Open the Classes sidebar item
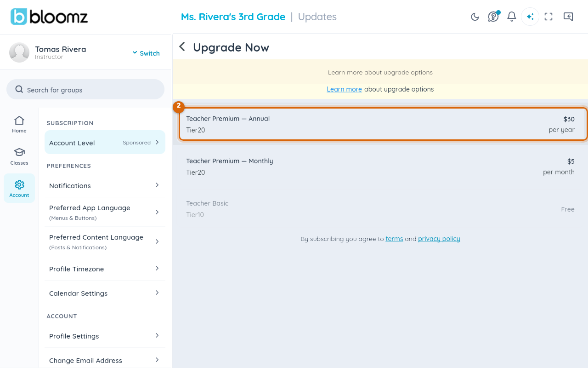This screenshot has width=588, height=368. [x=19, y=156]
